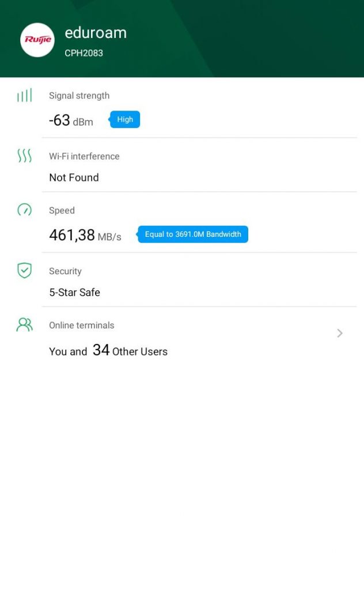This screenshot has height=590, width=364.
Task: Tap the Not Found interference status
Action: 74,177
